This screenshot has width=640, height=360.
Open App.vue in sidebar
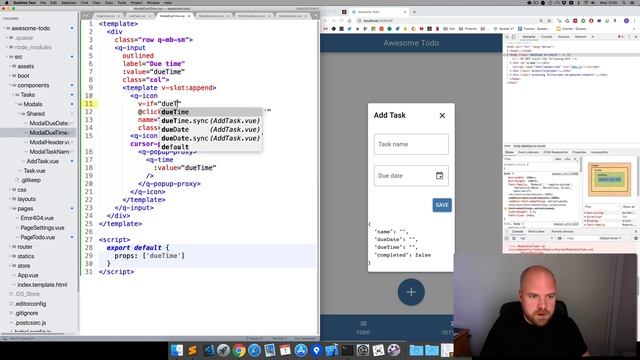(28, 275)
